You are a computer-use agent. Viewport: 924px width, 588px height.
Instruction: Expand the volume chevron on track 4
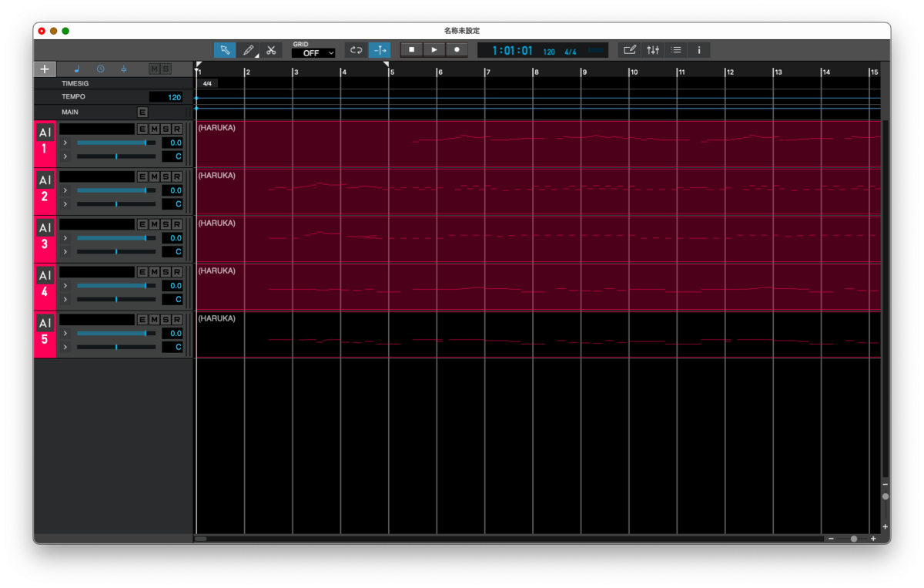(x=65, y=286)
